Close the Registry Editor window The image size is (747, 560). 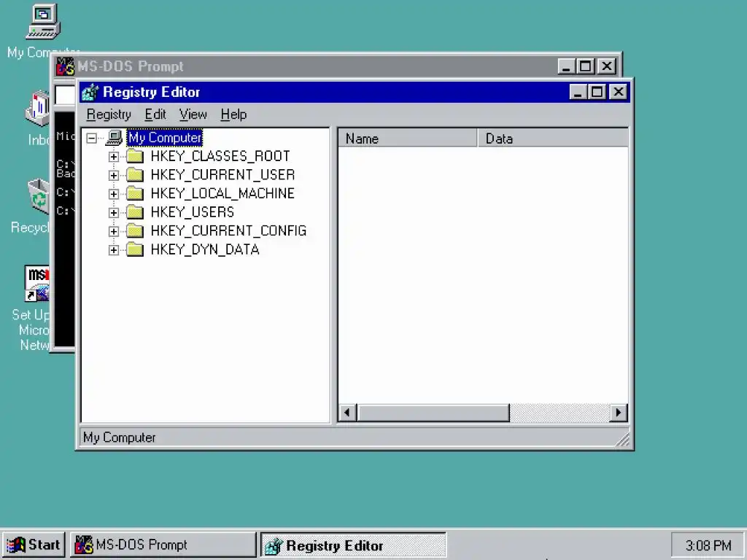(619, 91)
